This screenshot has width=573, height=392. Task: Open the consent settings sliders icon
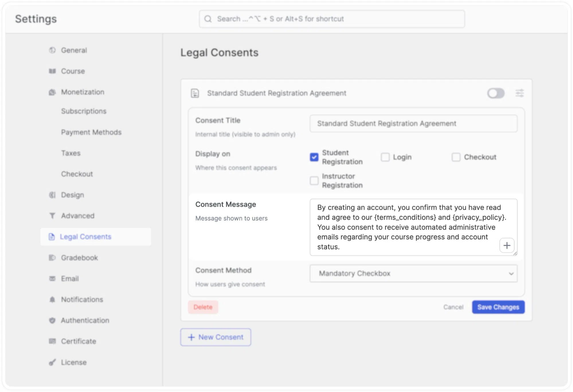click(x=519, y=93)
